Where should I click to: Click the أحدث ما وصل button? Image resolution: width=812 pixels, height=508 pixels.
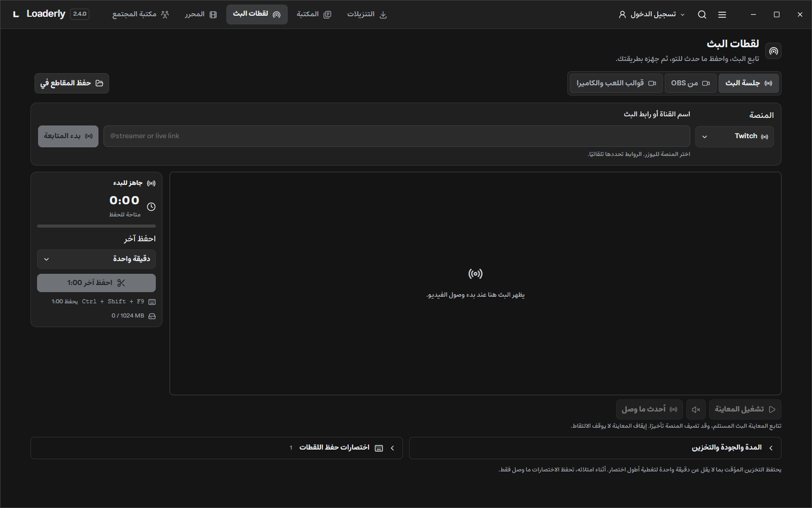coord(649,409)
